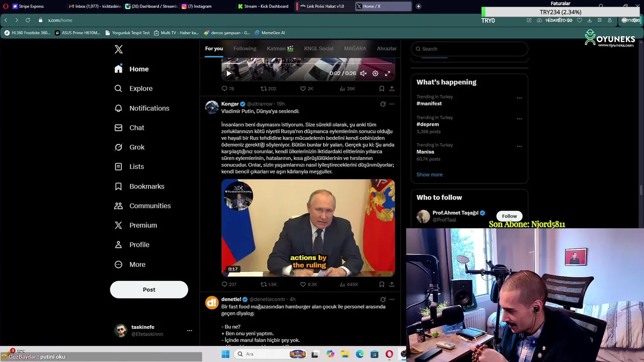Share the top video post

point(392,88)
